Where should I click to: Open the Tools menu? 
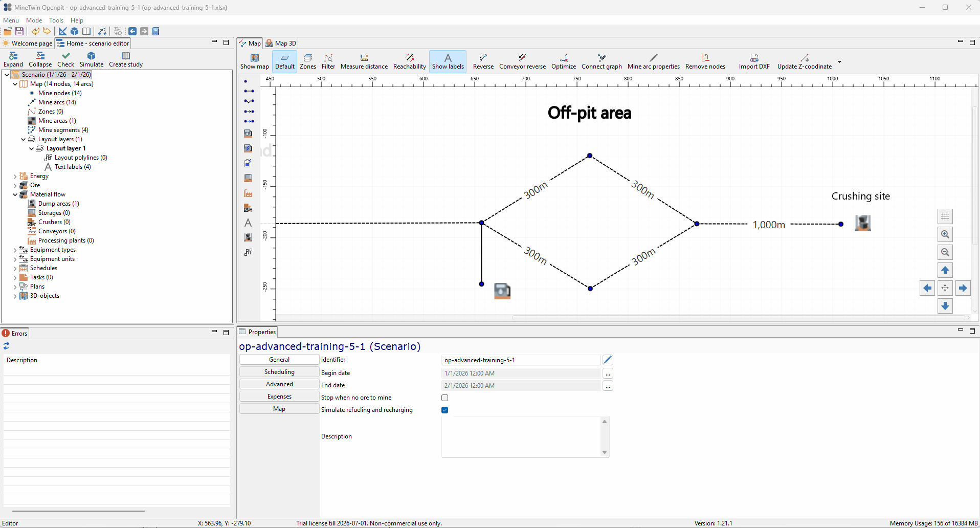click(x=56, y=20)
